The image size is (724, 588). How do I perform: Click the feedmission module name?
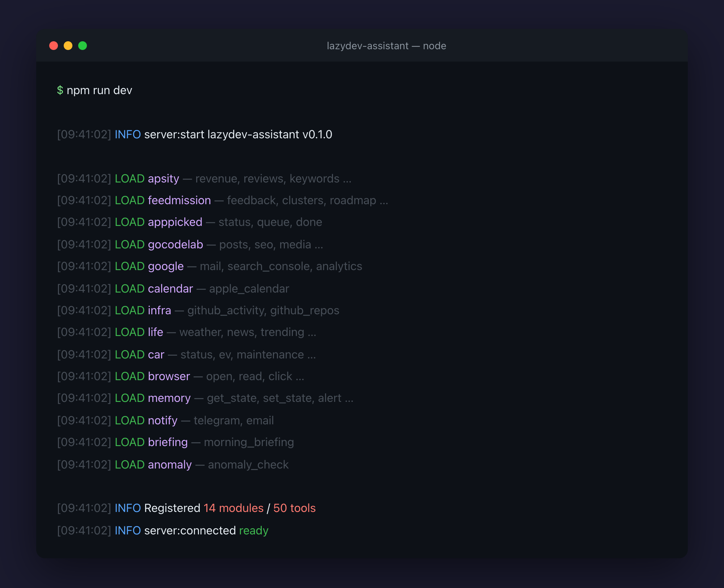click(x=179, y=200)
